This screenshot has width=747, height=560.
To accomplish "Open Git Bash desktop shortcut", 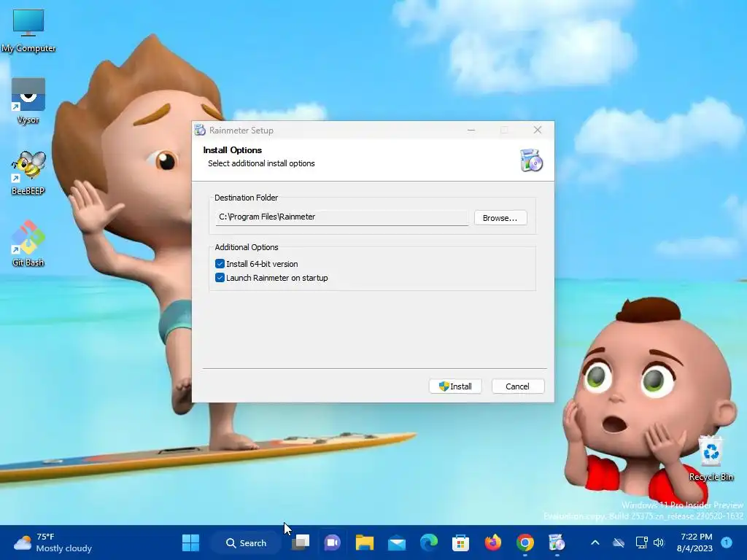I will [x=28, y=244].
